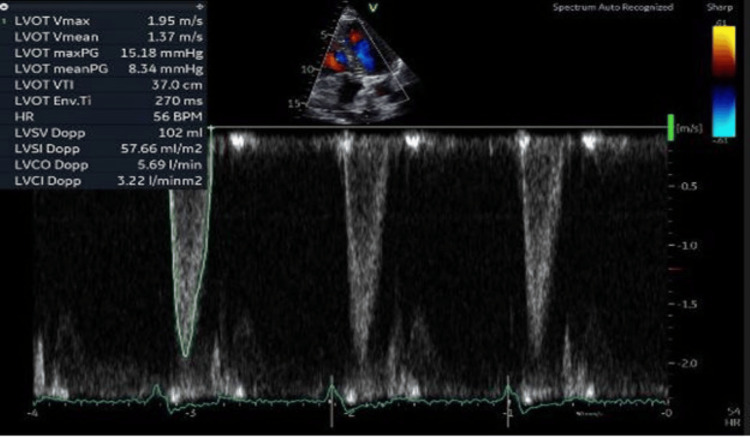This screenshot has width=750, height=437.
Task: Click the green baseline marker next to m/s
Action: tap(671, 128)
